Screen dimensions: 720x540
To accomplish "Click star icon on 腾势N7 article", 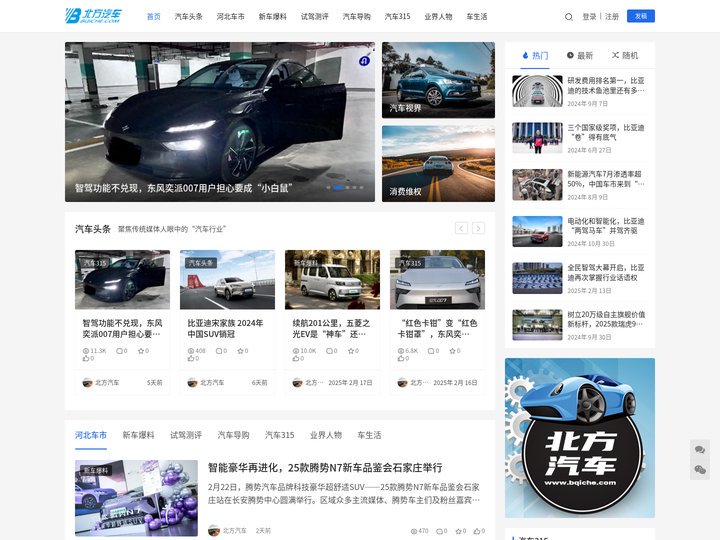I will (458, 531).
